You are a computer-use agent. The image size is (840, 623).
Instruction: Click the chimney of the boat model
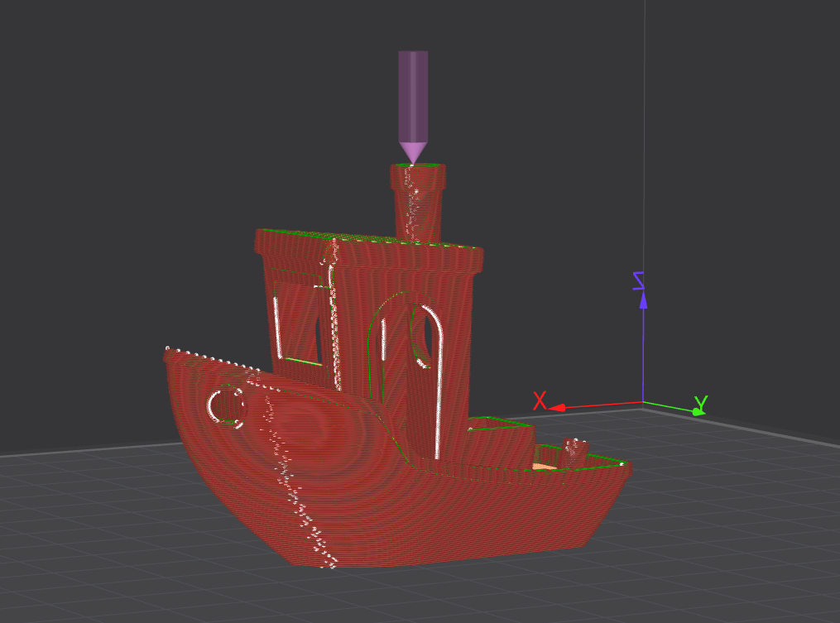pos(418,203)
